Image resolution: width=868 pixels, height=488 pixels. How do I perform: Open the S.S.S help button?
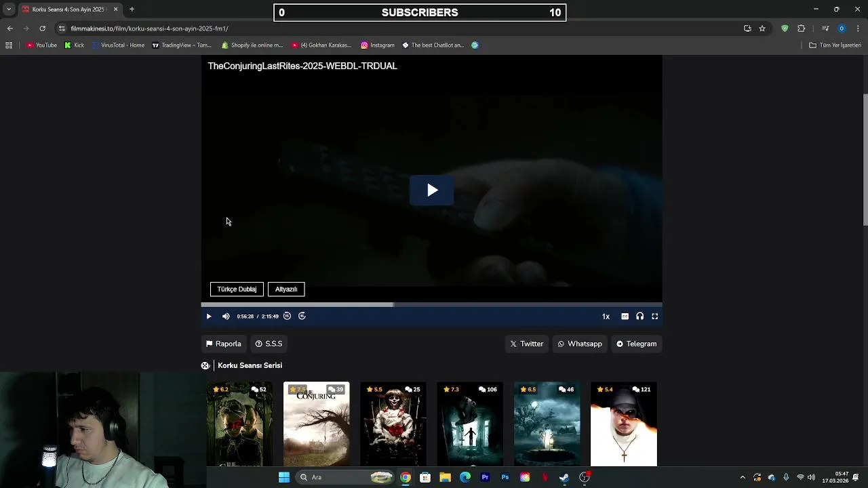point(269,344)
